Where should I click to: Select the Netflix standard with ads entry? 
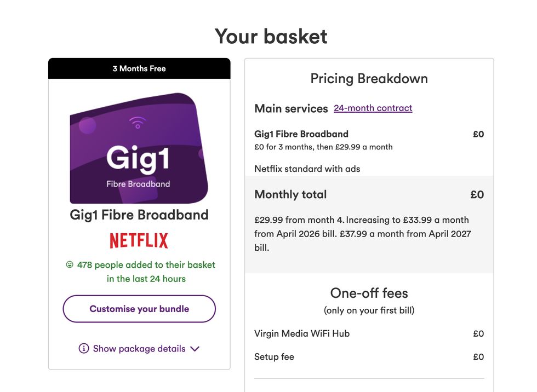point(306,169)
